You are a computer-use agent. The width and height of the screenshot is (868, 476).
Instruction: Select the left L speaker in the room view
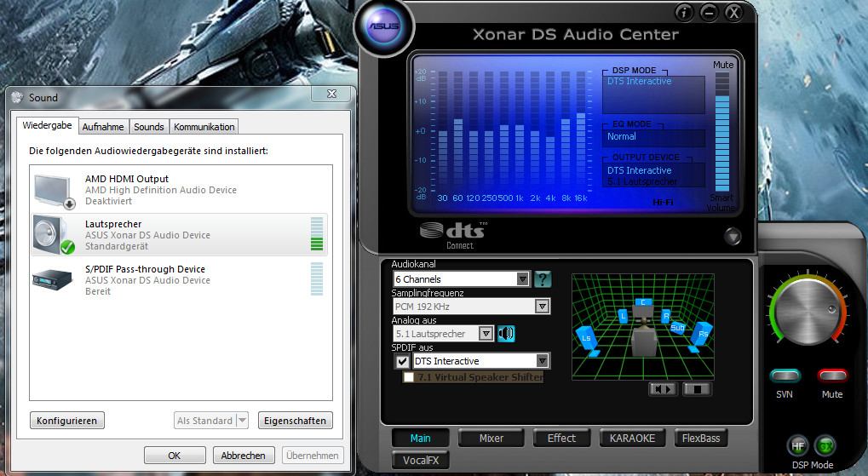(623, 316)
